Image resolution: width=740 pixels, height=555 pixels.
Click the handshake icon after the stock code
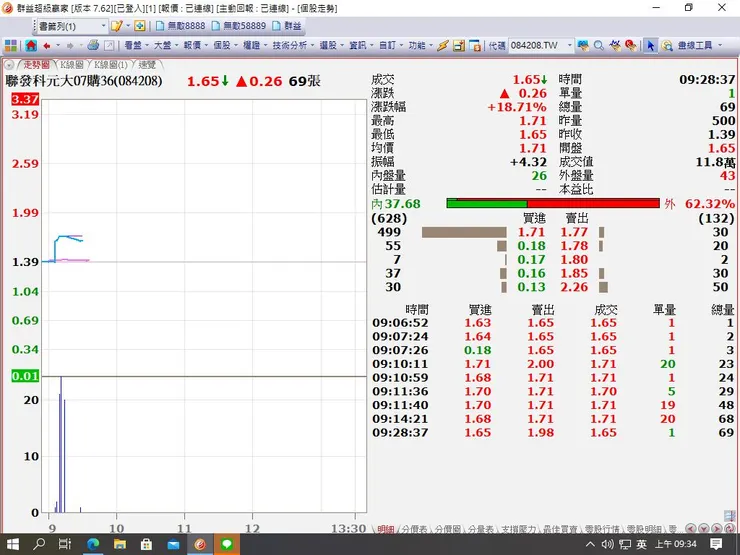point(583,45)
